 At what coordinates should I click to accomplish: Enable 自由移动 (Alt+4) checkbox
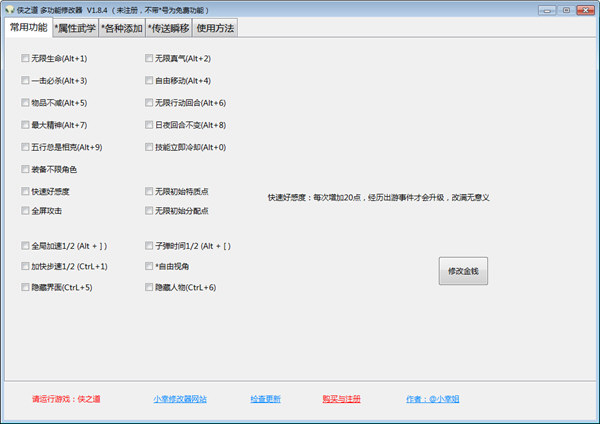click(x=149, y=81)
